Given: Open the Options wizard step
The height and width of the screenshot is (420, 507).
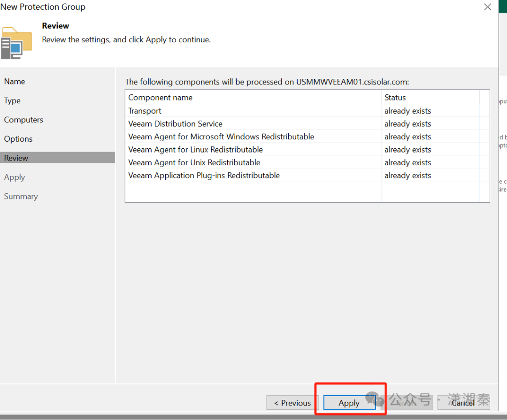Looking at the screenshot, I should (x=18, y=139).
